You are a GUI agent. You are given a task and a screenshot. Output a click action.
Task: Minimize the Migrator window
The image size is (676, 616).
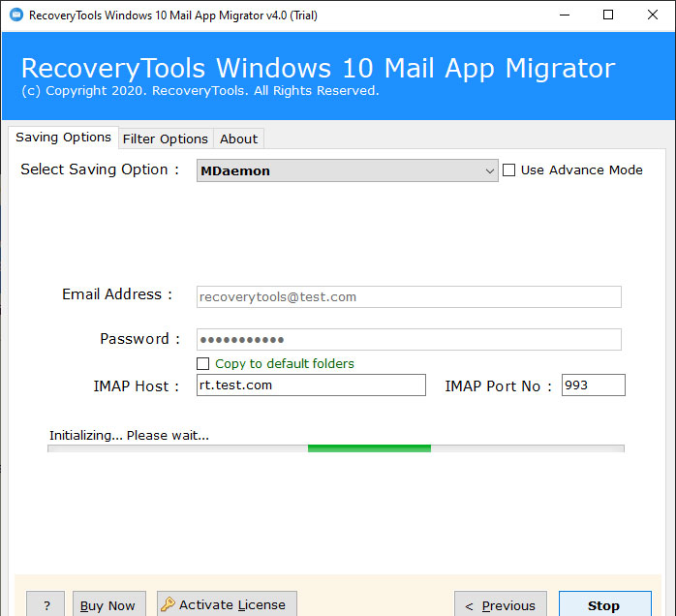565,15
